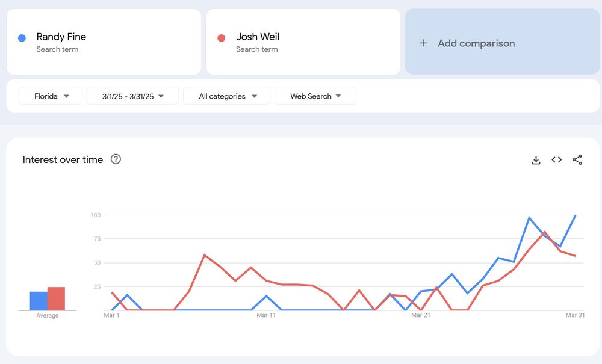This screenshot has height=364, width=602.
Task: Share the Interest over time chart
Action: click(577, 160)
